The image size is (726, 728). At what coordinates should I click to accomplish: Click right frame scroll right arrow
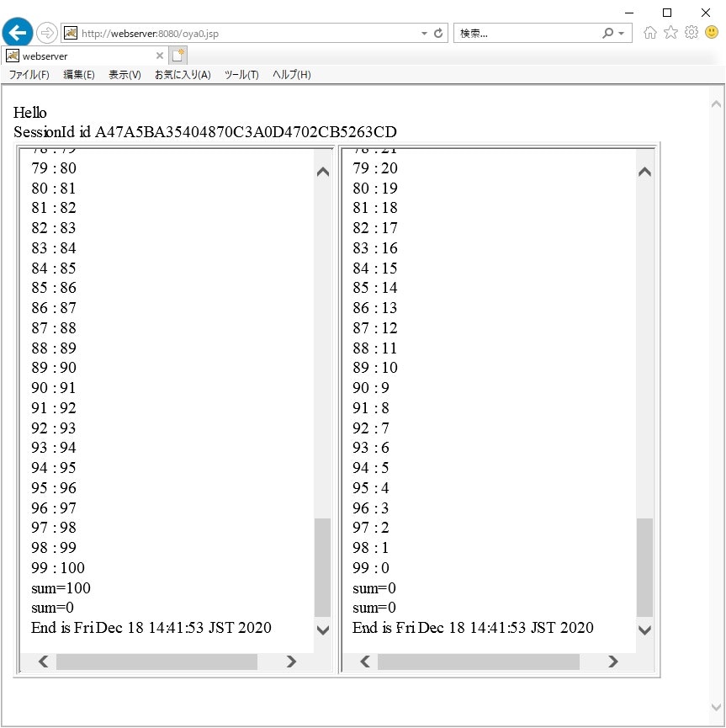click(x=612, y=662)
